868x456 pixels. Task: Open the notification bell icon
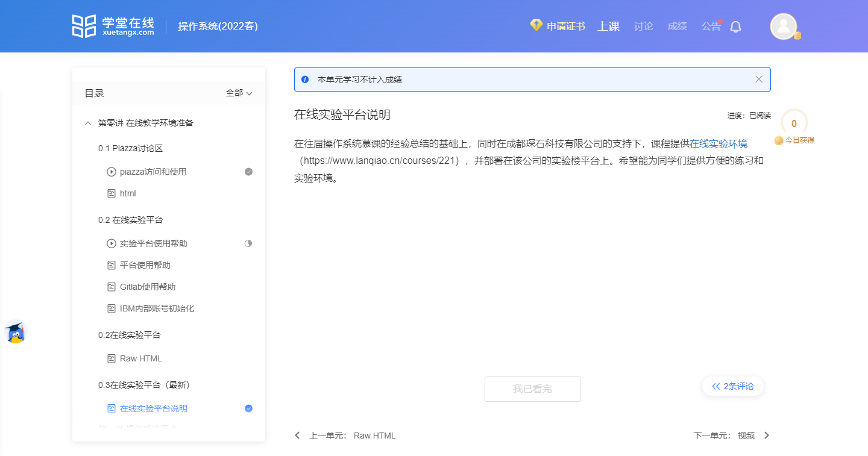pos(735,27)
